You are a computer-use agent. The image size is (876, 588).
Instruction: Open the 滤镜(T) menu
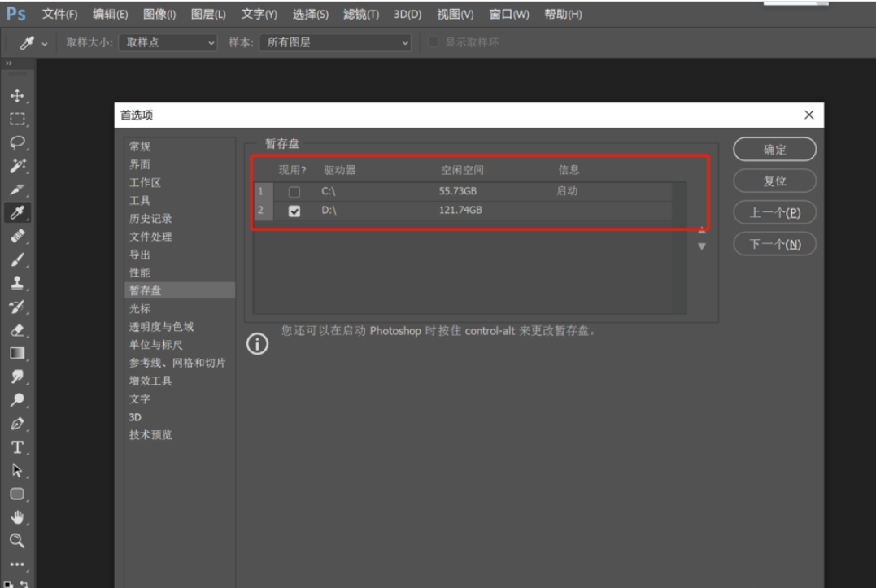(361, 14)
